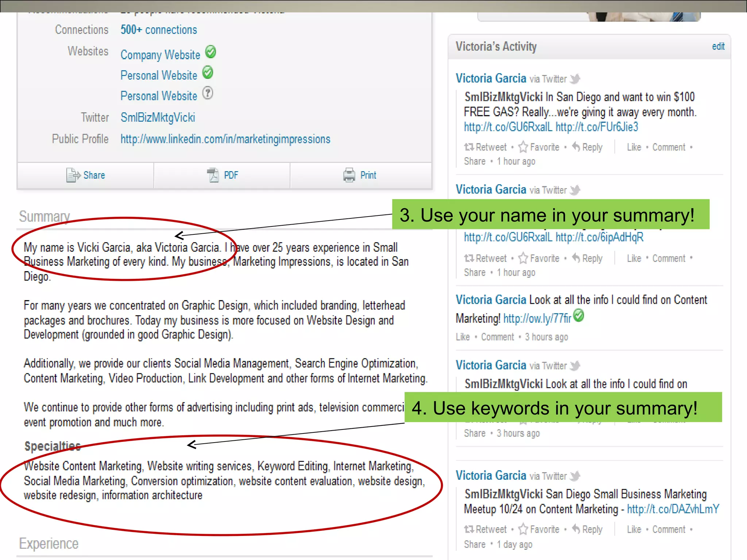747x560 pixels.
Task: Click the Share icon in profile toolbar
Action: tap(73, 175)
